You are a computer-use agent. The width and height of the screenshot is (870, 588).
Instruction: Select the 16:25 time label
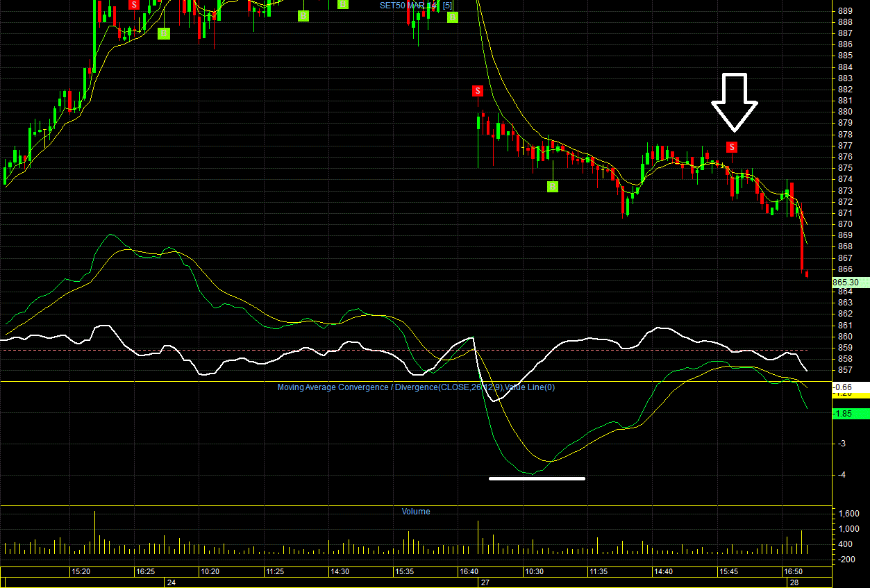(x=145, y=572)
